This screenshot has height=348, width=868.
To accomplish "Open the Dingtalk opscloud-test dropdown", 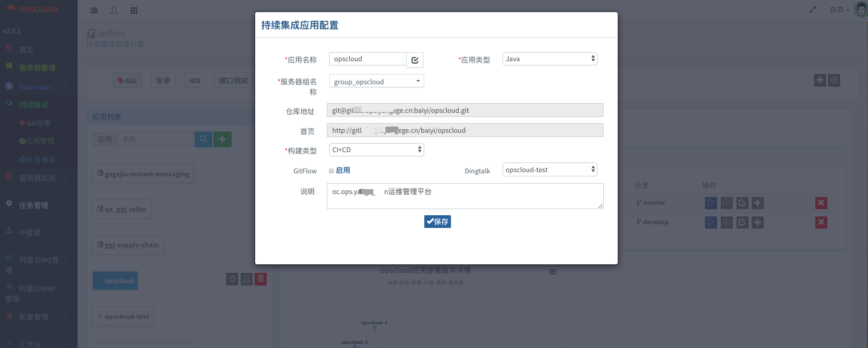I will click(550, 170).
